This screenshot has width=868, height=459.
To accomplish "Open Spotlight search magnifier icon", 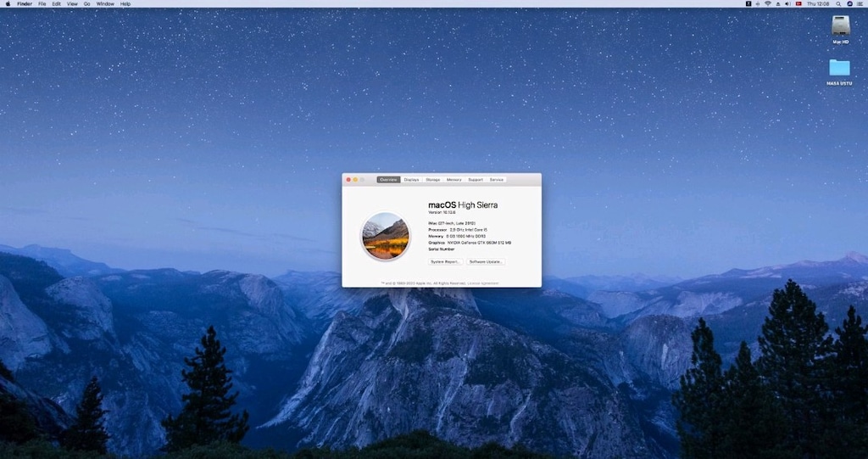I will point(838,4).
